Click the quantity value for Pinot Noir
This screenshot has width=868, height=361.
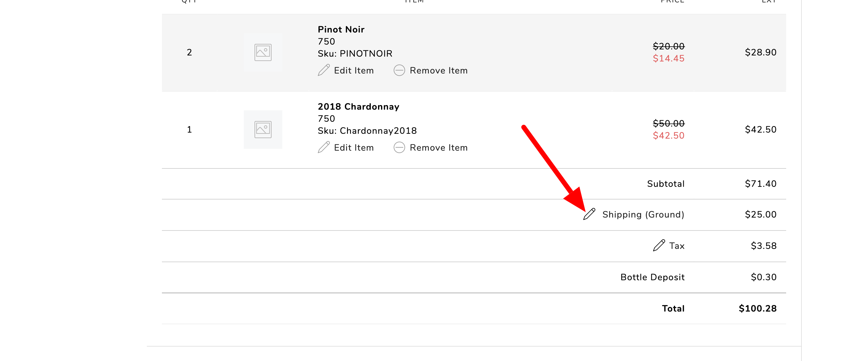point(189,52)
